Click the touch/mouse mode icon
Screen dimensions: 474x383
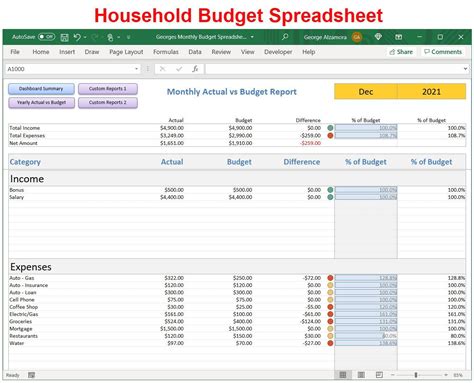[110, 37]
